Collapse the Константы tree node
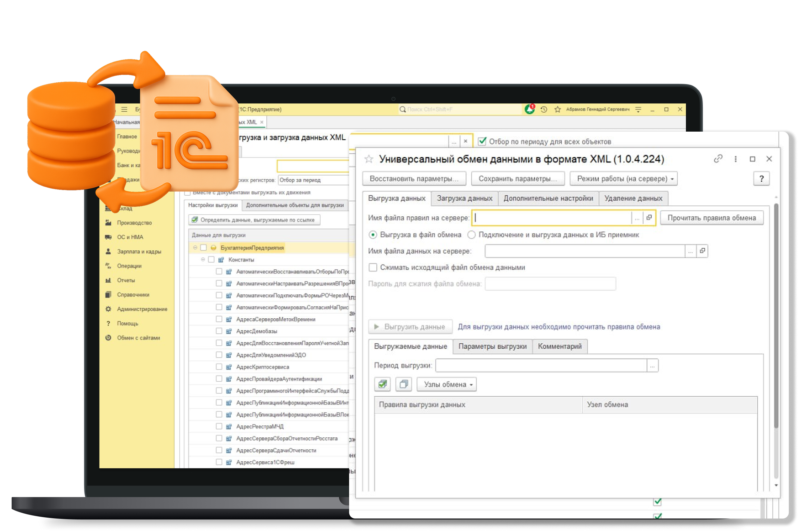 [x=203, y=260]
